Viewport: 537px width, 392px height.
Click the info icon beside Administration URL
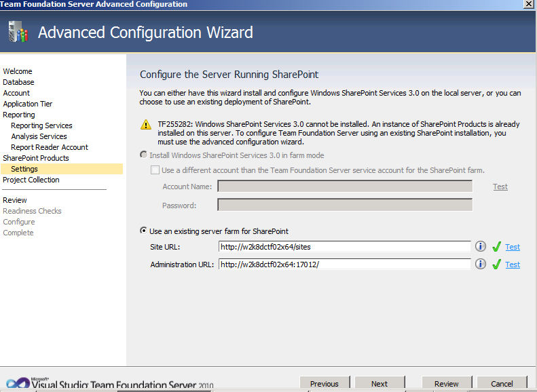480,264
